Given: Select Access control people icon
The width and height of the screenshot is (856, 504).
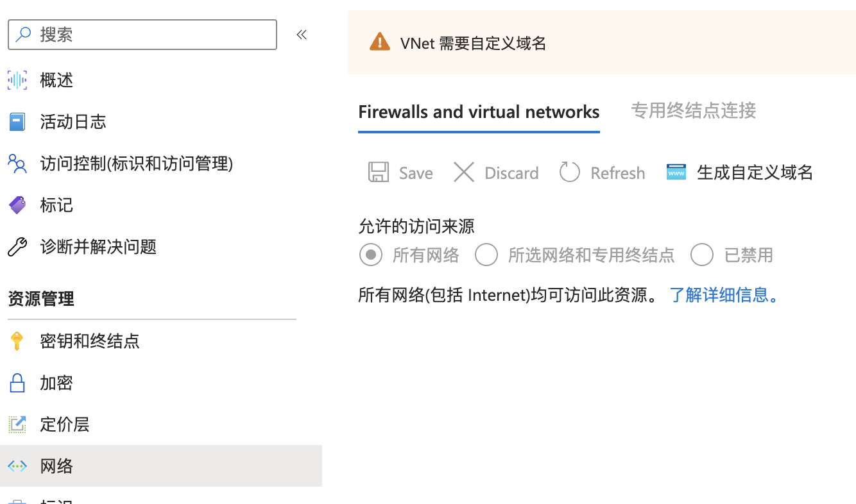Looking at the screenshot, I should [x=17, y=164].
